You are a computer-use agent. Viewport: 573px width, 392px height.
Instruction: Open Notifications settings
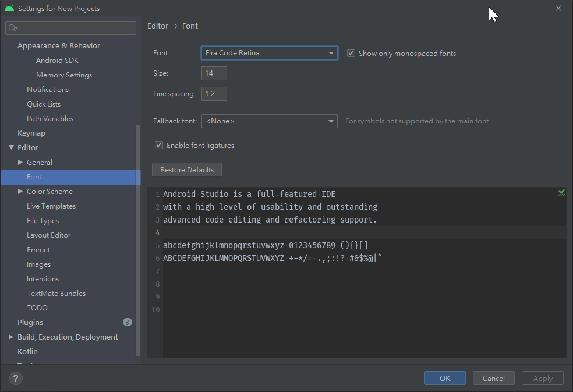tap(48, 90)
